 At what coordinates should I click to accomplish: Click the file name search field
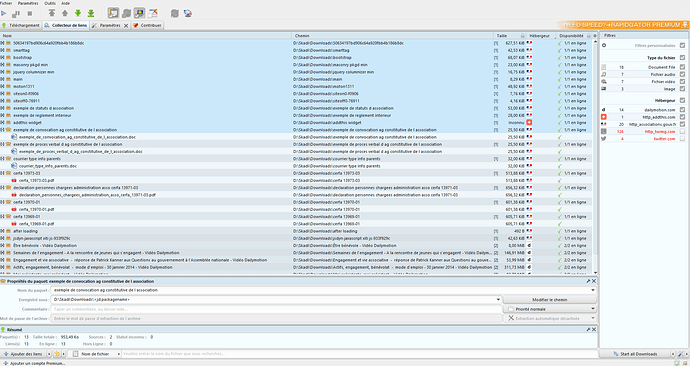point(360,354)
